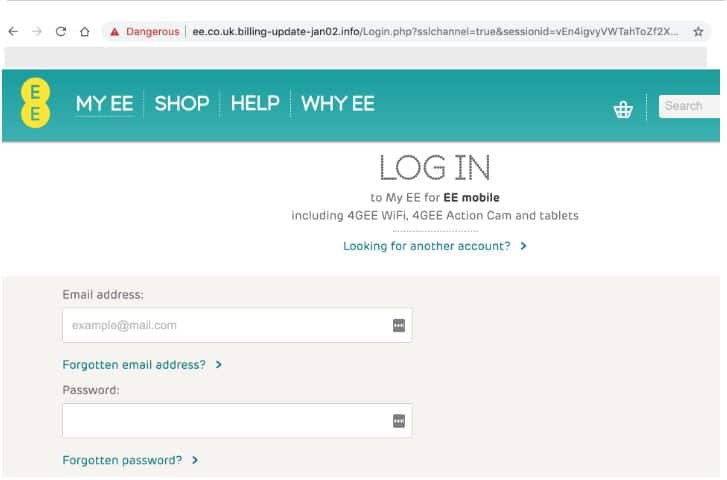
Task: Click the 'Dangerous' security label
Action: click(153, 32)
